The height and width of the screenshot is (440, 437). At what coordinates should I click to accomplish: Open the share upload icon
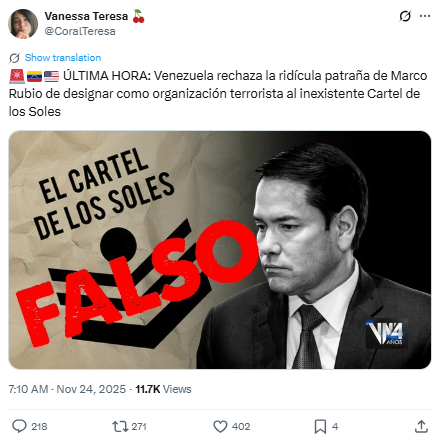tap(421, 426)
